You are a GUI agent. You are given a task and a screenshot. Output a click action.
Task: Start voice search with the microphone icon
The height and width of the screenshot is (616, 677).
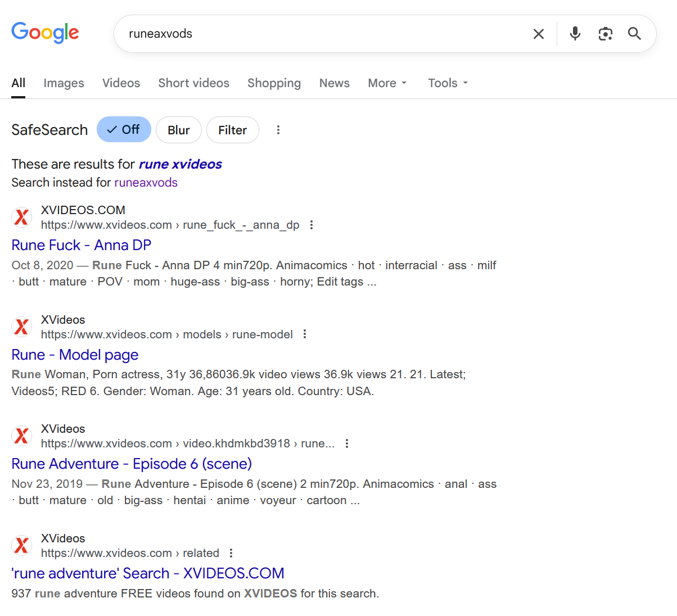click(575, 34)
